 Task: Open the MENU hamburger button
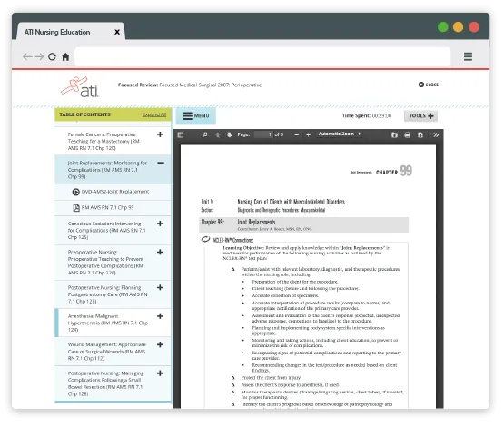pyautogui.click(x=196, y=115)
